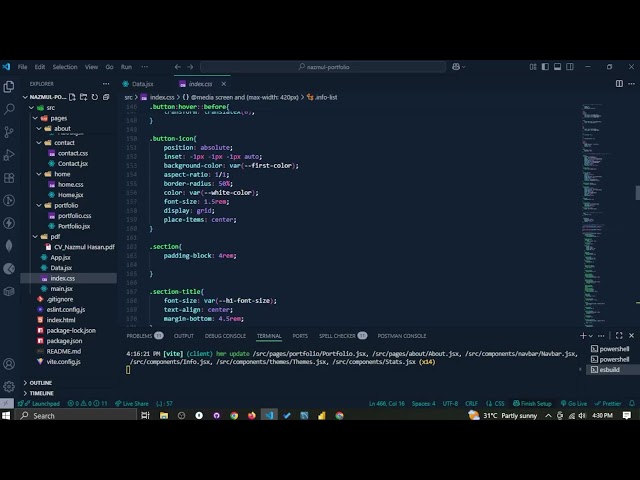Click New Folder icon in Explorer header

click(84, 97)
